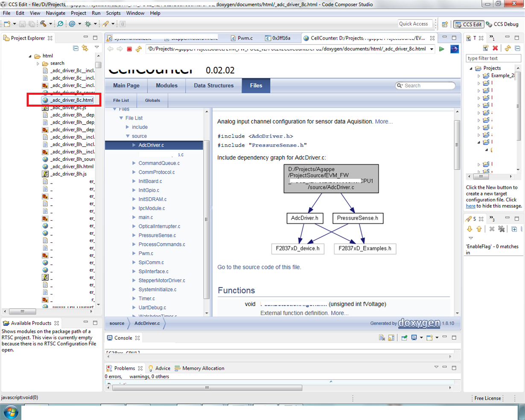Click the browser Forward arrow

(x=120, y=49)
